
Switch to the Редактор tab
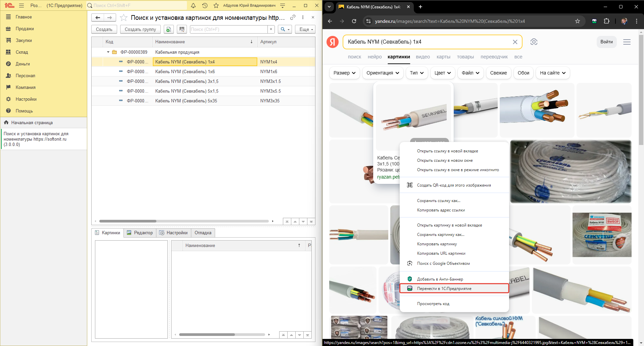pos(140,233)
